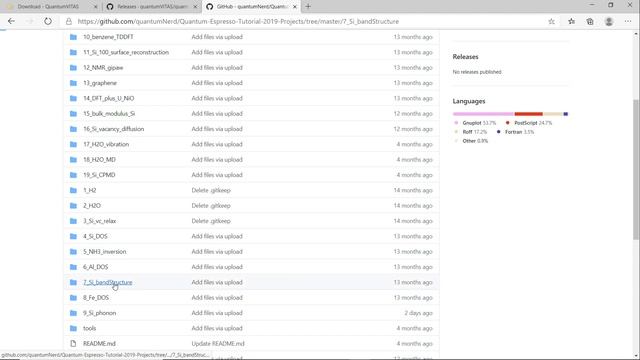The height and width of the screenshot is (360, 640).
Task: Open the 1_H2 folder
Action: tap(89, 190)
